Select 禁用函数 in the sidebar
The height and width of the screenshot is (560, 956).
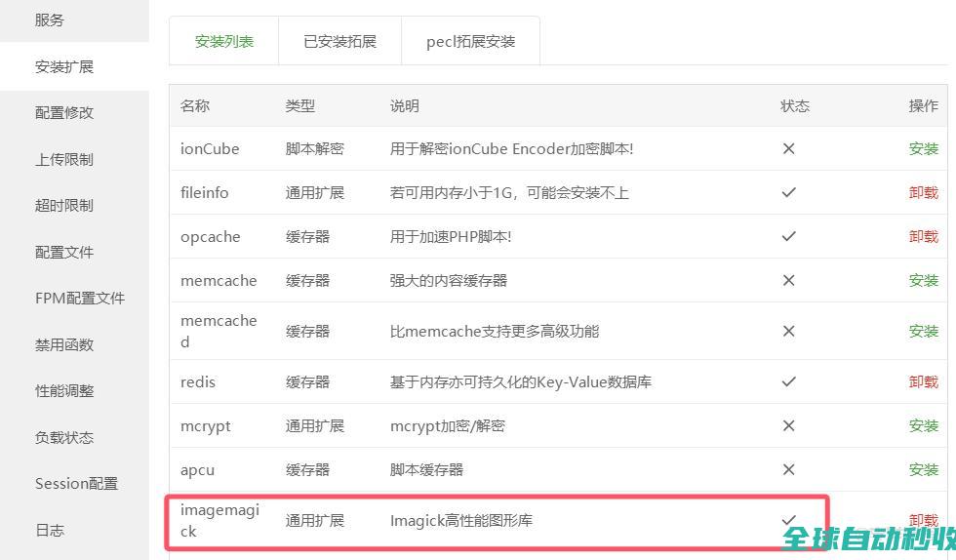64,344
